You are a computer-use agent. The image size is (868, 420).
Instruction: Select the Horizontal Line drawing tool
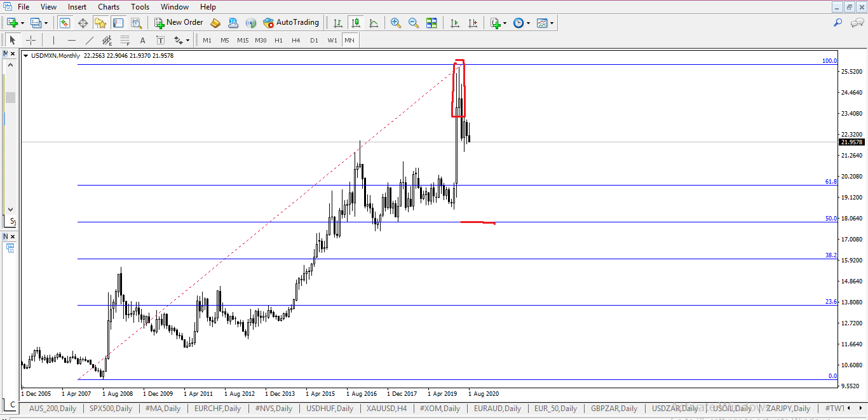click(x=71, y=40)
